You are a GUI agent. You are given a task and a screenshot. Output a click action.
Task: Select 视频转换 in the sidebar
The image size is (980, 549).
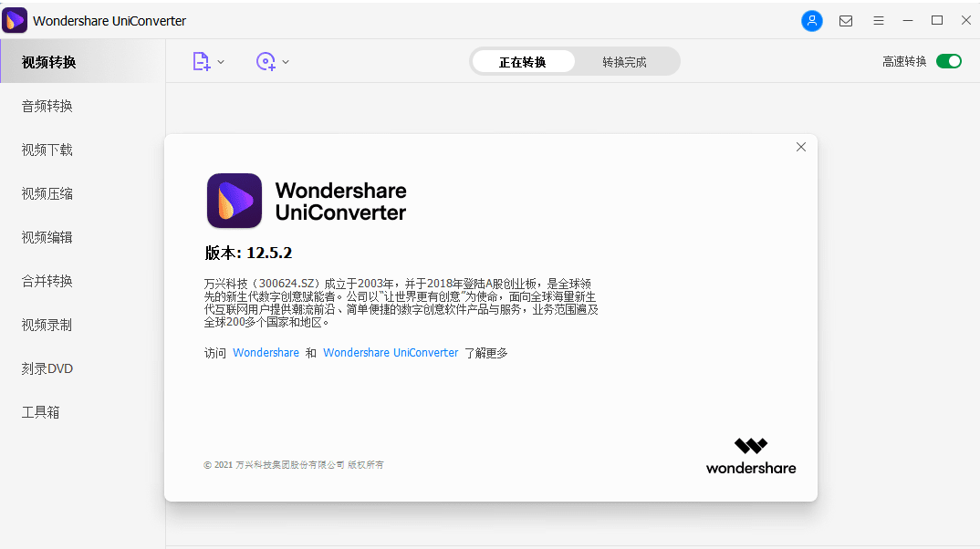point(82,62)
